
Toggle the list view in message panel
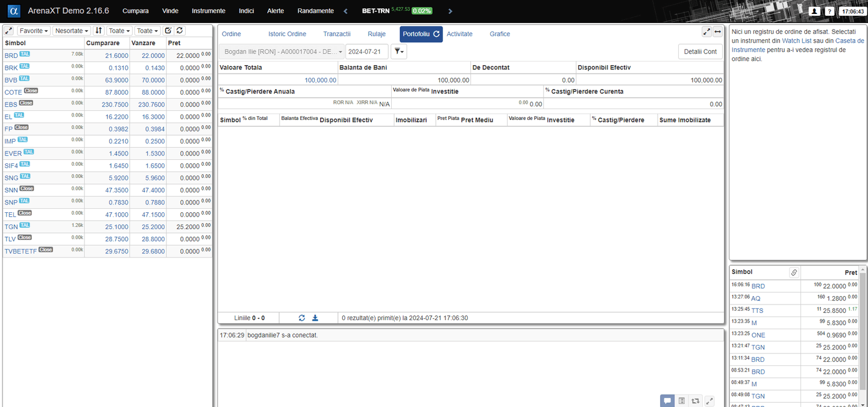(681, 400)
